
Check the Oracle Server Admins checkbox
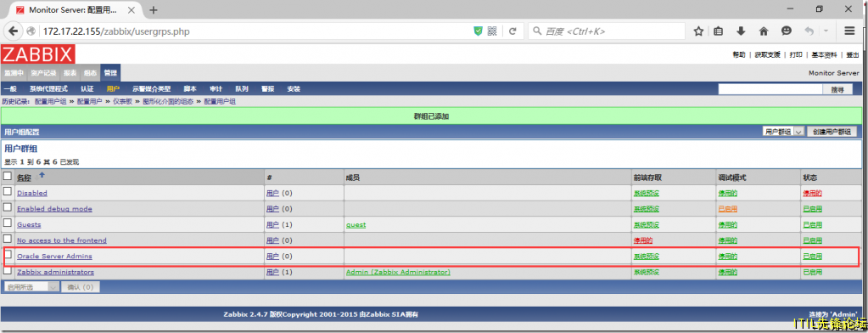point(8,254)
